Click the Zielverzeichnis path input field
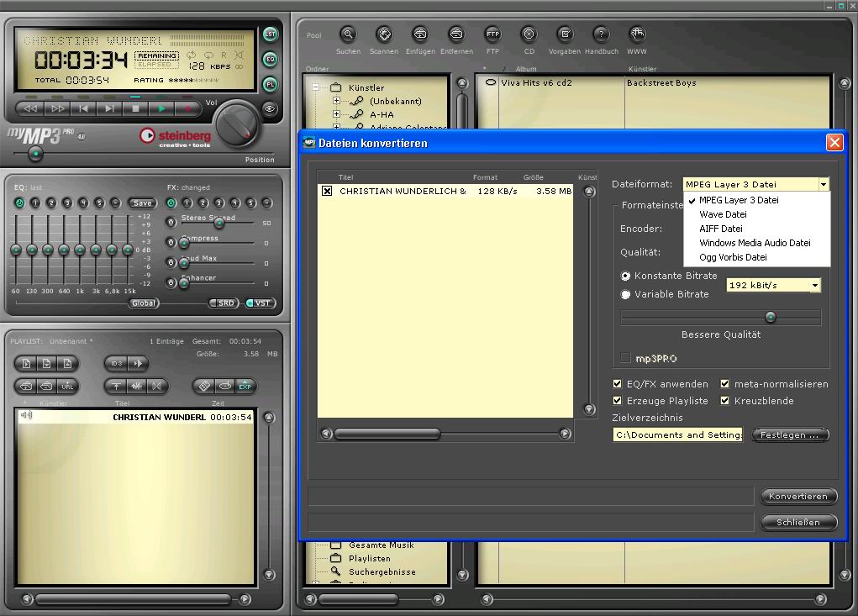The height and width of the screenshot is (616, 858). [x=677, y=435]
